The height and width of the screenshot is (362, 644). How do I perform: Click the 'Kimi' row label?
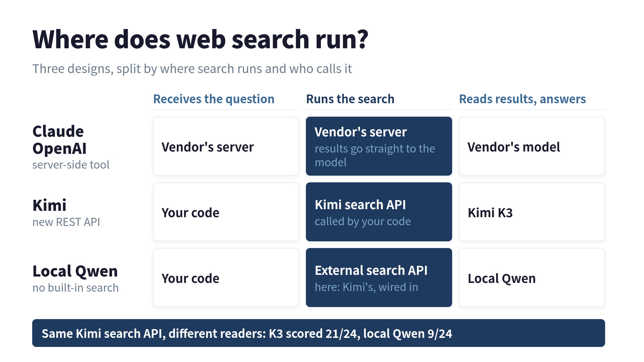pos(49,205)
